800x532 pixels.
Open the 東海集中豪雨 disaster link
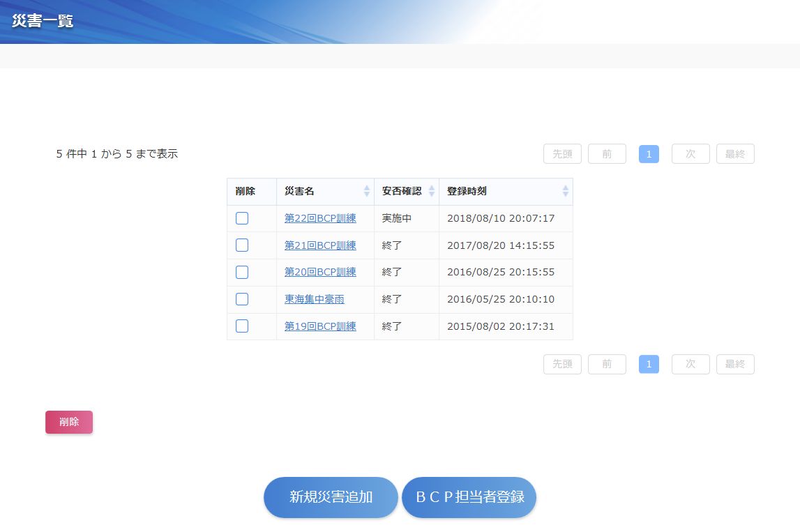click(x=314, y=299)
